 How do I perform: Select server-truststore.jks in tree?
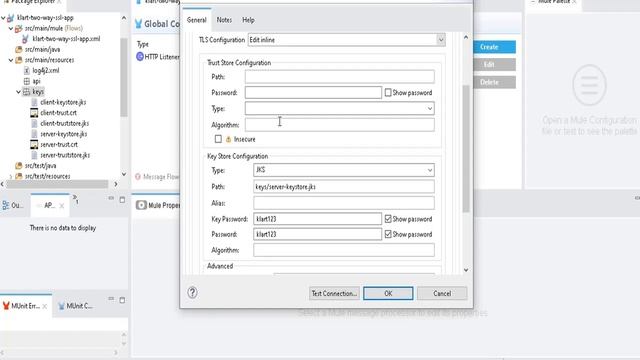point(65,155)
